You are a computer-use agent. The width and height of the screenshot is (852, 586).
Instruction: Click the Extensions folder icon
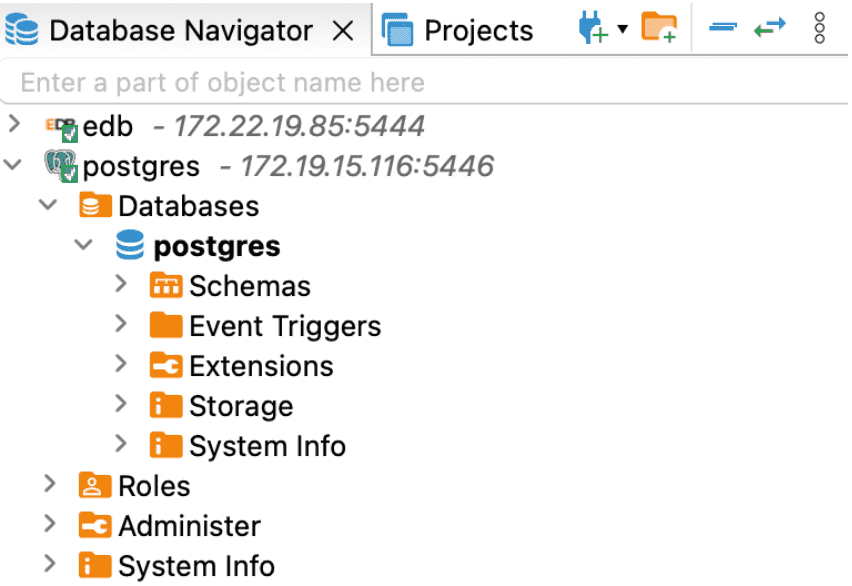pos(166,366)
